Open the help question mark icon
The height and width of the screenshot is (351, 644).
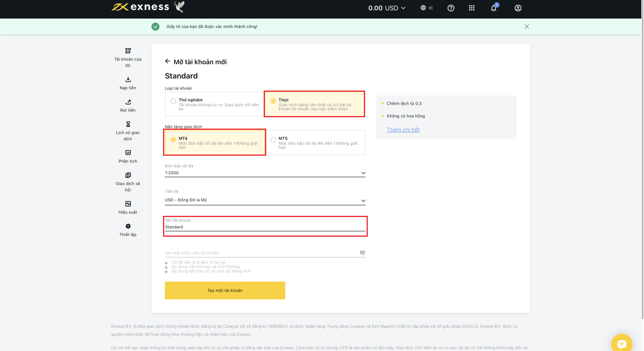(451, 8)
